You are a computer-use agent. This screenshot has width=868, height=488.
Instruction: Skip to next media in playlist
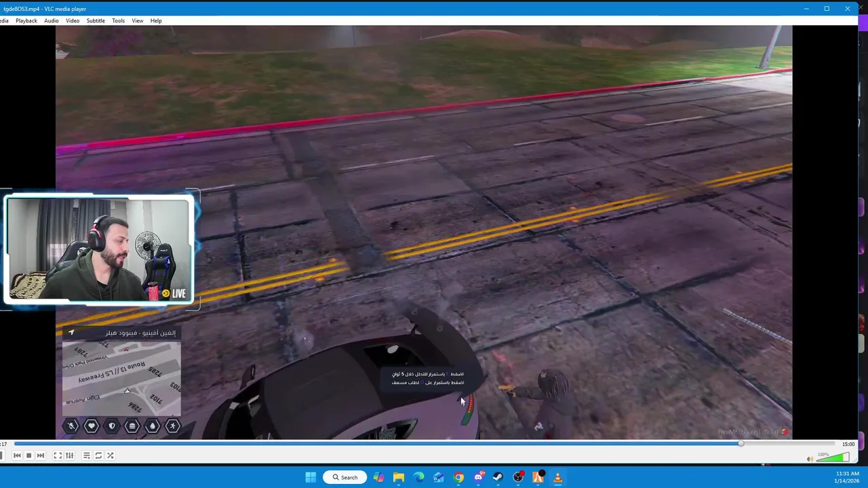click(x=40, y=455)
